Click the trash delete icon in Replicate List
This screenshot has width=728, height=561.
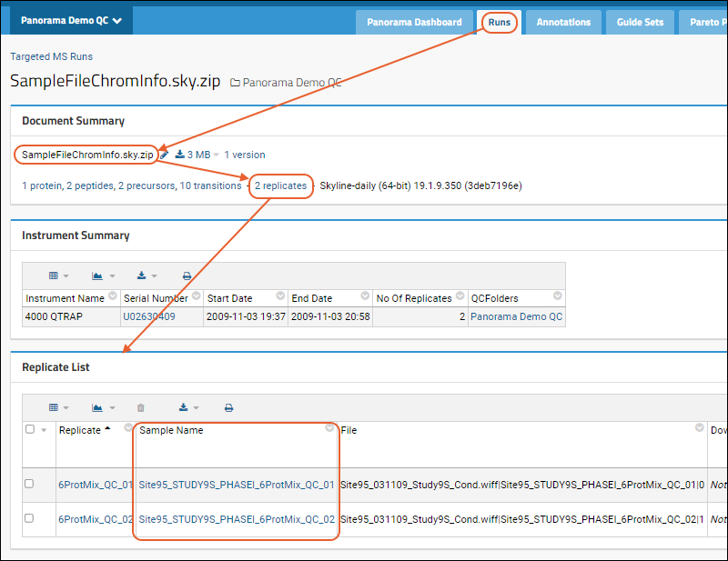[140, 408]
